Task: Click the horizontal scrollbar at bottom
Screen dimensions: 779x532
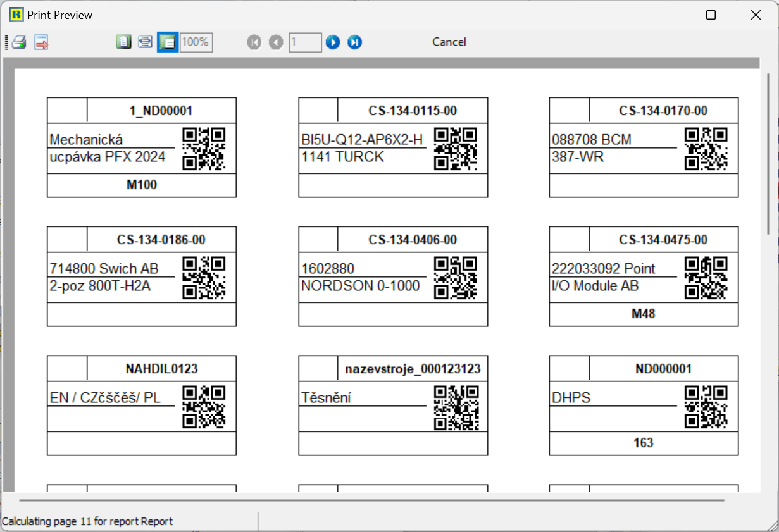Action: click(x=373, y=500)
